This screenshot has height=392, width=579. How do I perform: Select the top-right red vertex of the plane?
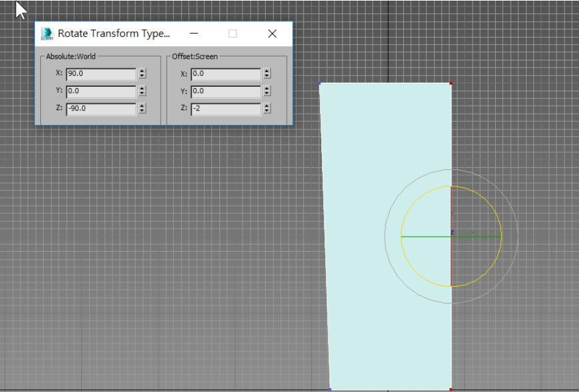pyautogui.click(x=451, y=83)
